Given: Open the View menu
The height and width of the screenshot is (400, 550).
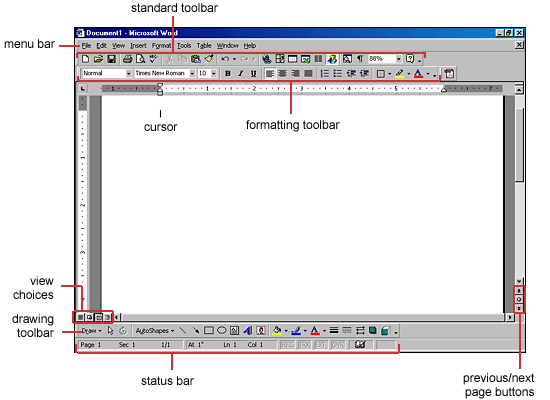Looking at the screenshot, I should tap(118, 46).
